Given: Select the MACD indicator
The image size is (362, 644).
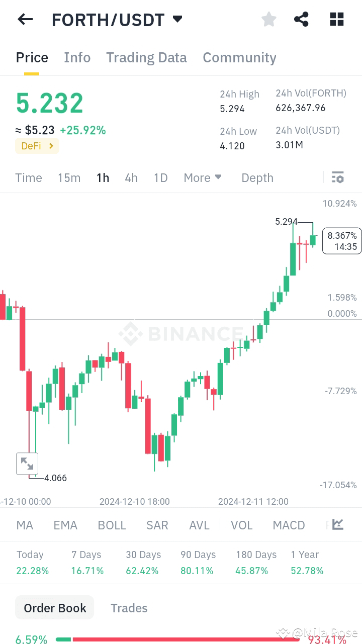Looking at the screenshot, I should 289,525.
